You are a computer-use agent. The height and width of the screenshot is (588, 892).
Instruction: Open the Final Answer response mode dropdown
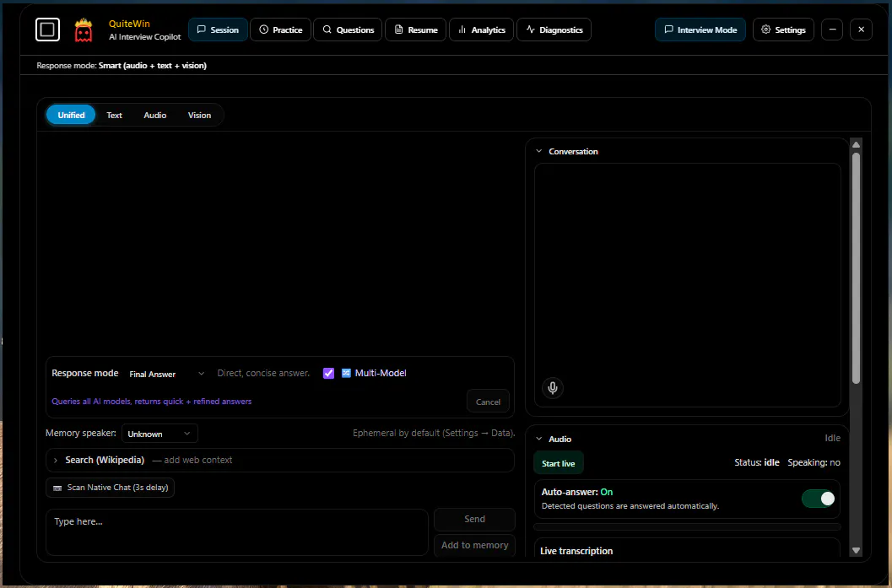click(166, 374)
